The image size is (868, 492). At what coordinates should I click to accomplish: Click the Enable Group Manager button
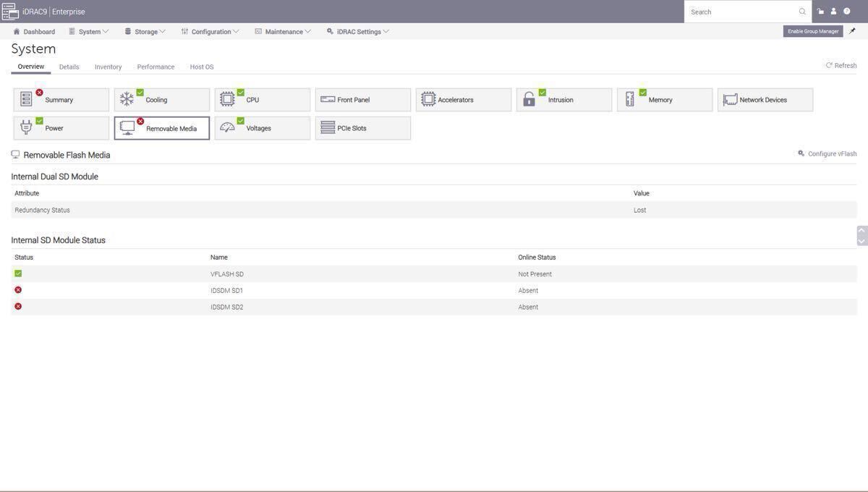tap(813, 31)
